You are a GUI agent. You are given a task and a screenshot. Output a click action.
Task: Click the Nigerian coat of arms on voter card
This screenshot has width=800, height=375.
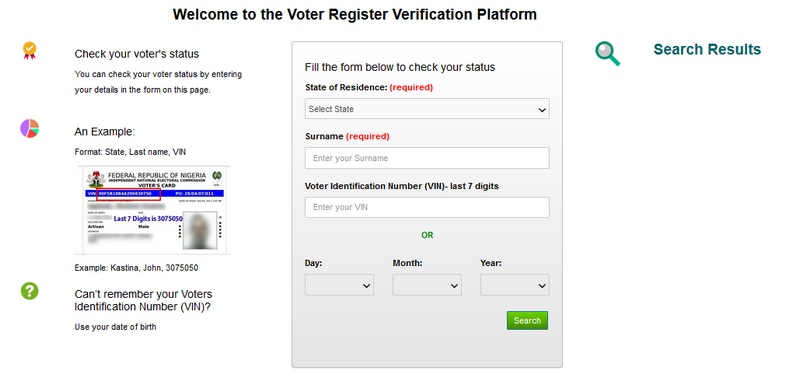pyautogui.click(x=96, y=179)
